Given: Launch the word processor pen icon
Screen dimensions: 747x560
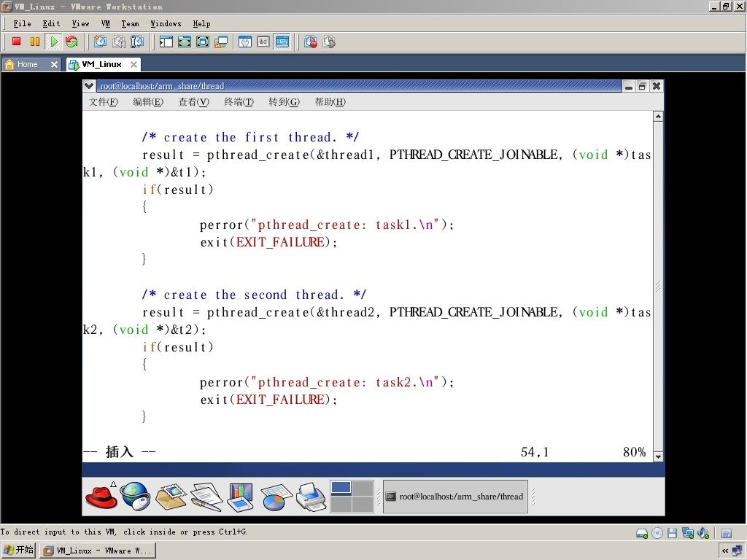Looking at the screenshot, I should click(x=206, y=497).
